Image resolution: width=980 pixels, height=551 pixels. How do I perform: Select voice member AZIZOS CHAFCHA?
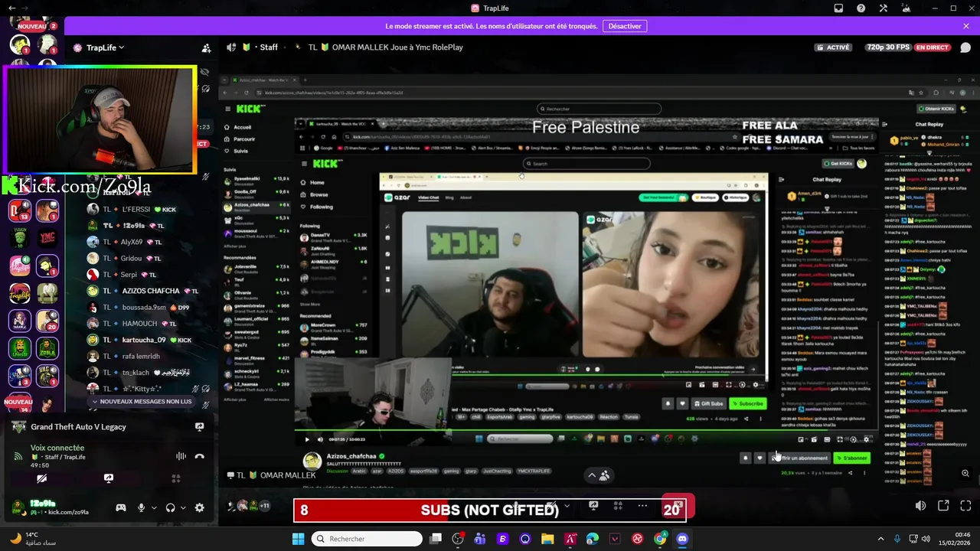(x=142, y=291)
